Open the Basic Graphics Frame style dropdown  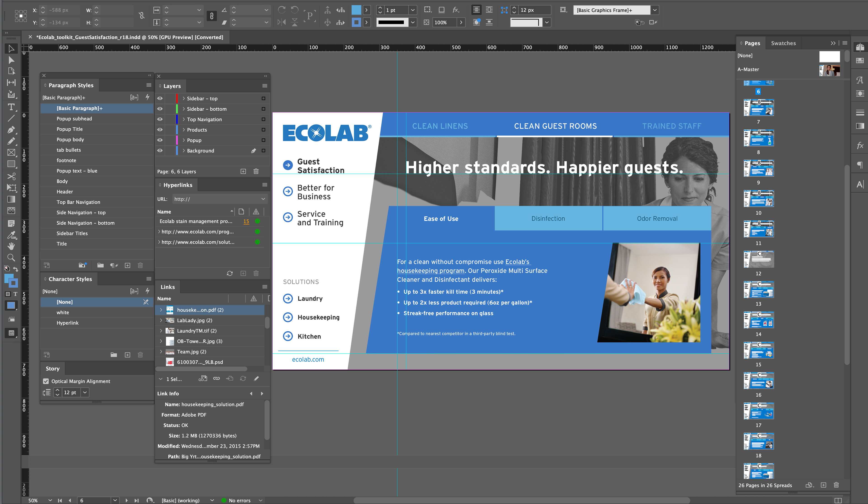655,10
